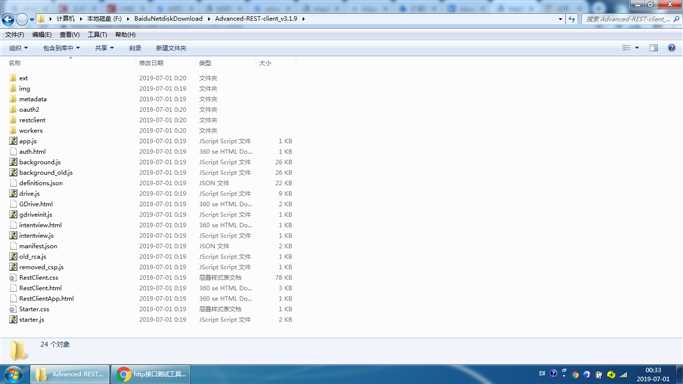Click the 刻录 (Burn) toolbar button

[135, 48]
